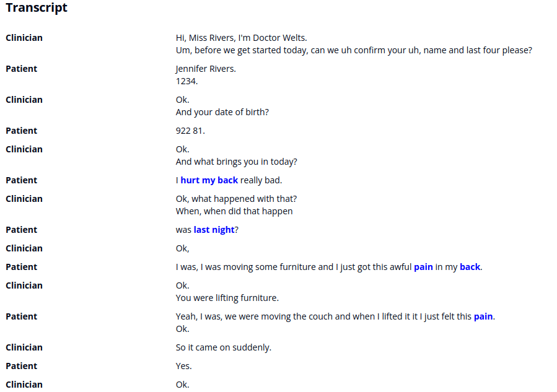Click the "Hi, Miss Rivers, I'm Doctor Welts" line
The height and width of the screenshot is (392, 557).
click(241, 38)
